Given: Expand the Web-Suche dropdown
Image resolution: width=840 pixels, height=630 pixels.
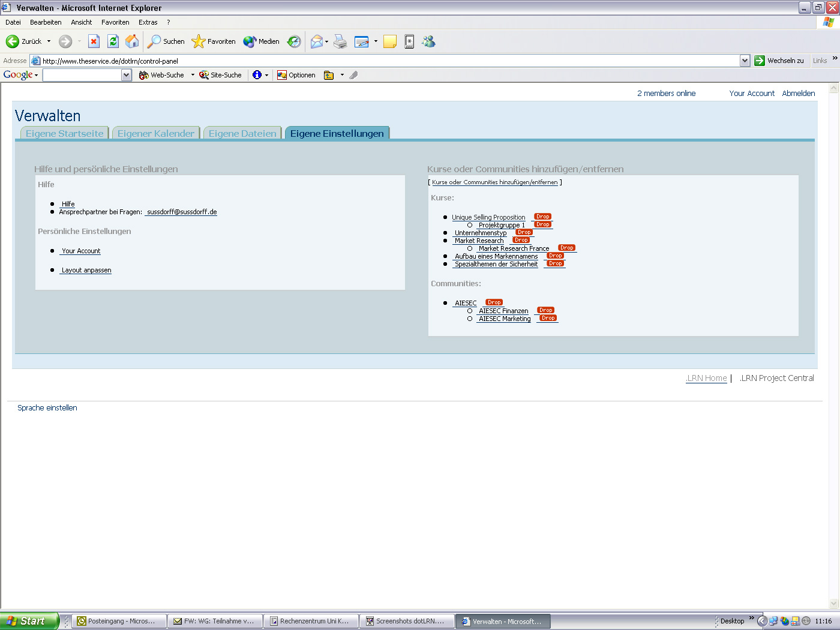Looking at the screenshot, I should 191,74.
